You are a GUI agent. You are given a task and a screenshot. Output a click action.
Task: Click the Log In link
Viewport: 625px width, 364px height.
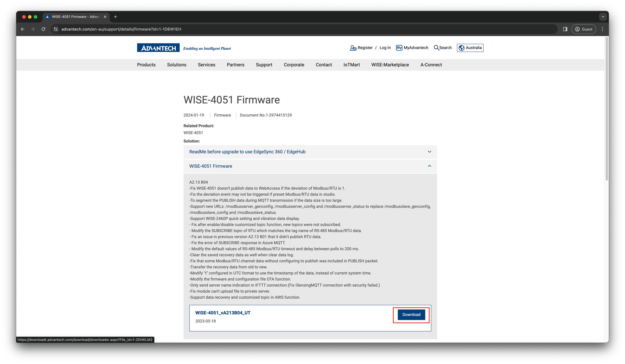click(x=385, y=48)
